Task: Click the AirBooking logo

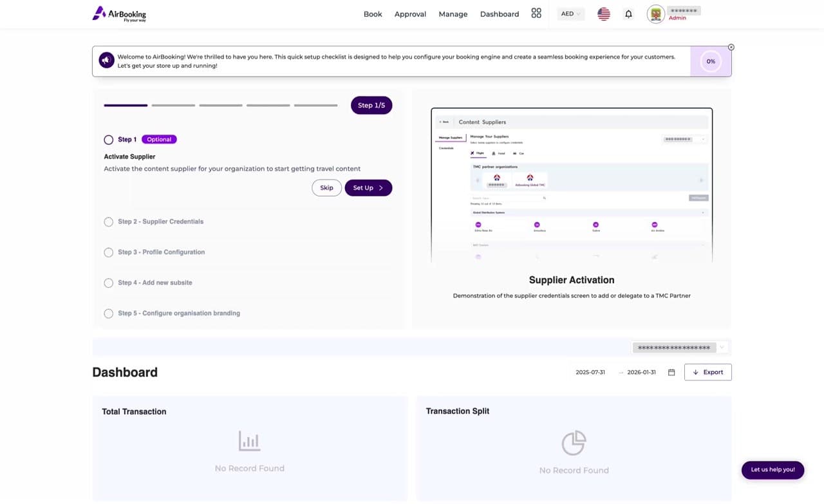Action: [x=119, y=14]
